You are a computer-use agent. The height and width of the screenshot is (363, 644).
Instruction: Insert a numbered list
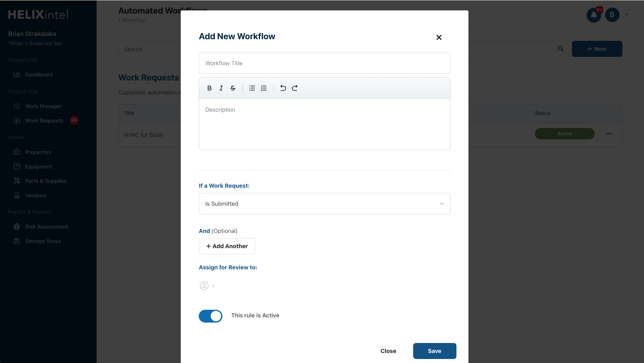pyautogui.click(x=264, y=88)
